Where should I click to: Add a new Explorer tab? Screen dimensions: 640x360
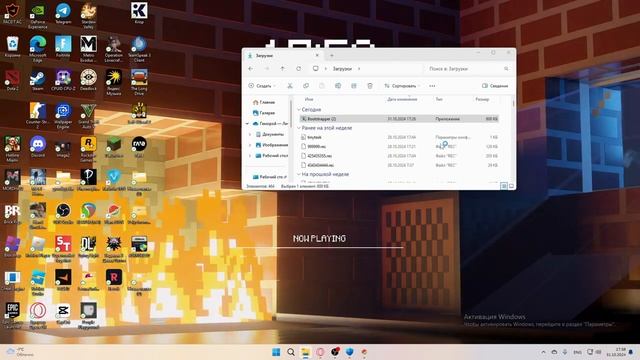(x=331, y=55)
